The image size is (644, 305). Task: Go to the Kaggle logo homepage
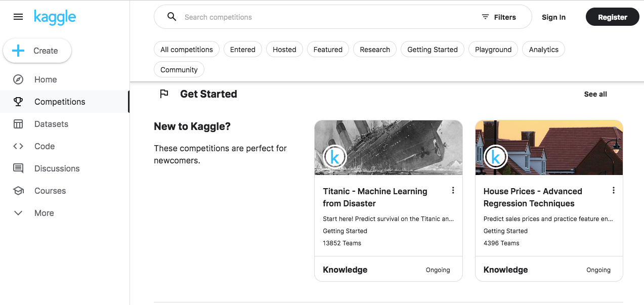(55, 17)
